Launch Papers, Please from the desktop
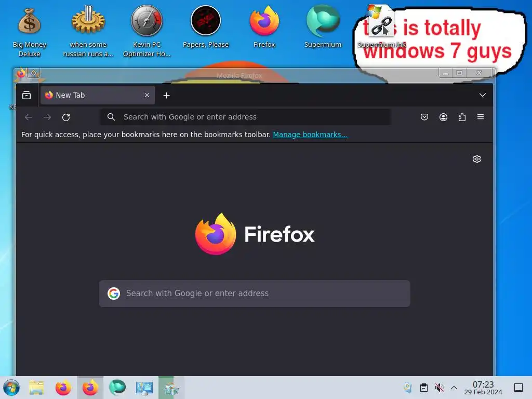The image size is (532, 399). [x=206, y=27]
